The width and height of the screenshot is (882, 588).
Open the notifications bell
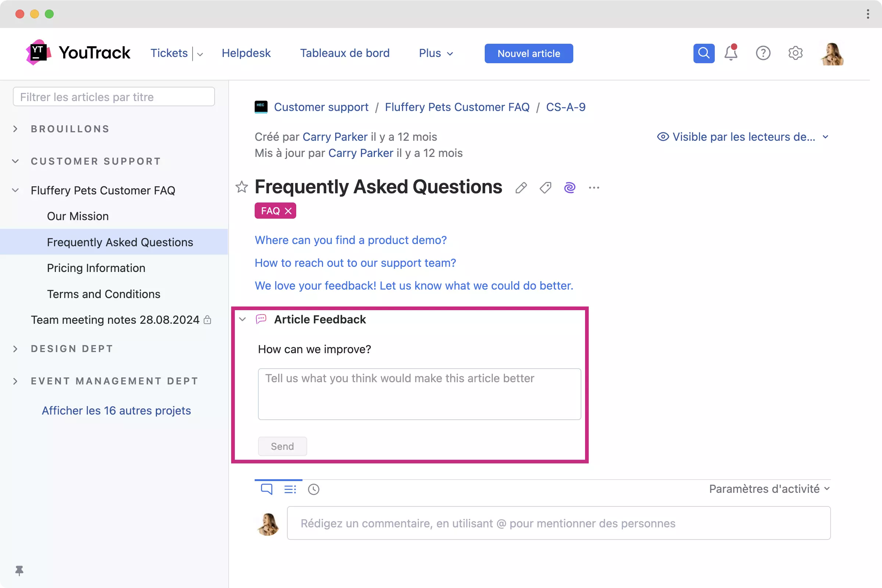731,53
